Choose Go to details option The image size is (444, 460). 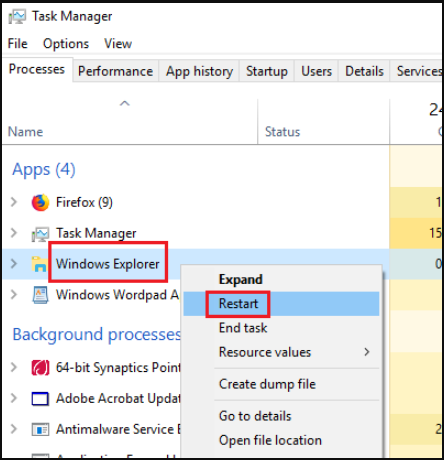pos(282,416)
